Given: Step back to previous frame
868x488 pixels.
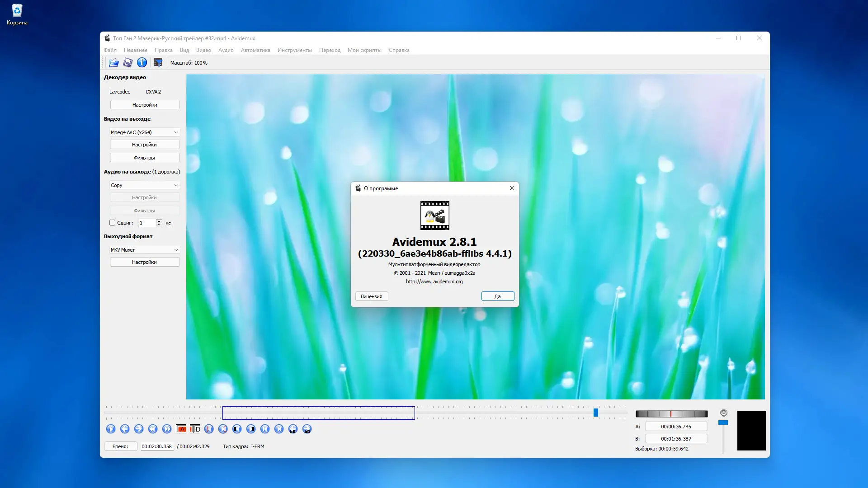Looking at the screenshot, I should pos(125,429).
